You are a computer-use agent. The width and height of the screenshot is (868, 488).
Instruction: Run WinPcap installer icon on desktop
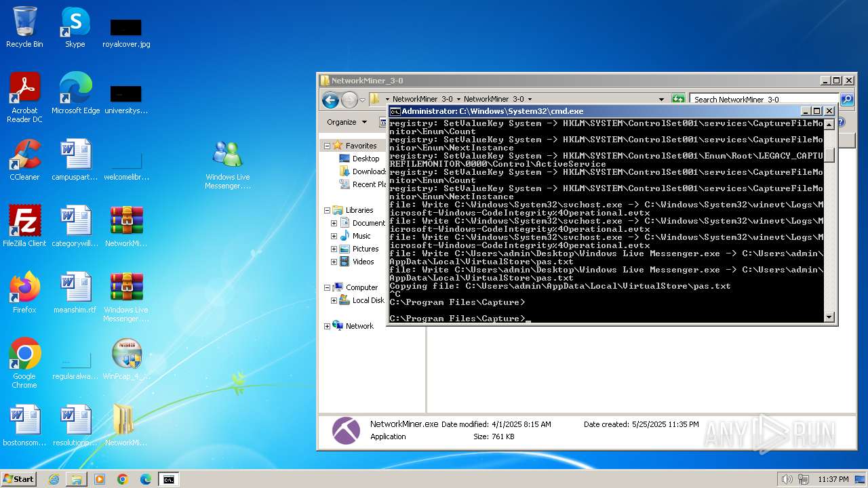point(126,359)
